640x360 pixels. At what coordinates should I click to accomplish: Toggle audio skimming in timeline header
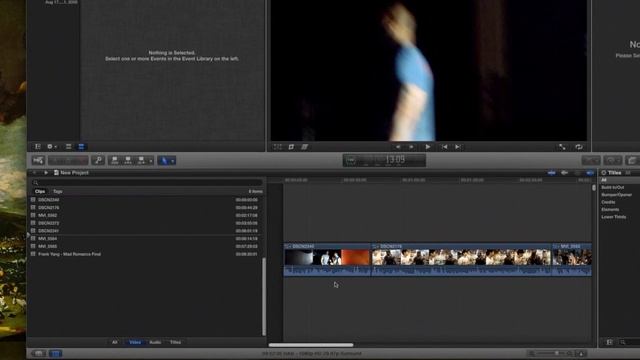click(x=564, y=173)
